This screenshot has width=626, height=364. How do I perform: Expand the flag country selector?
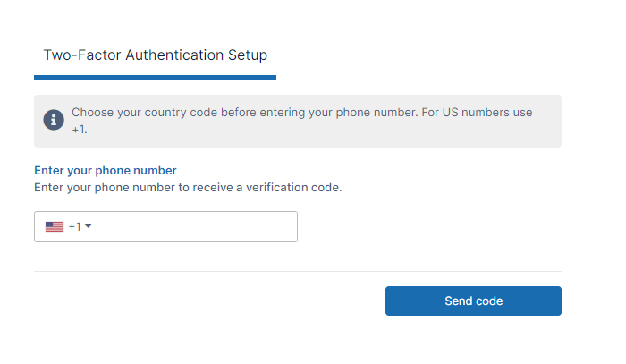point(68,227)
